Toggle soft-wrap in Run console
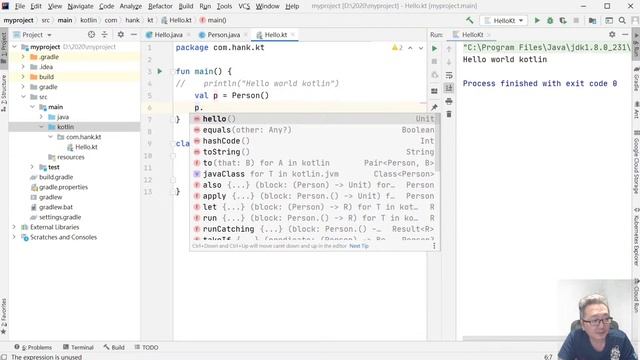Screen dimensions: 640x360 click(x=449, y=75)
